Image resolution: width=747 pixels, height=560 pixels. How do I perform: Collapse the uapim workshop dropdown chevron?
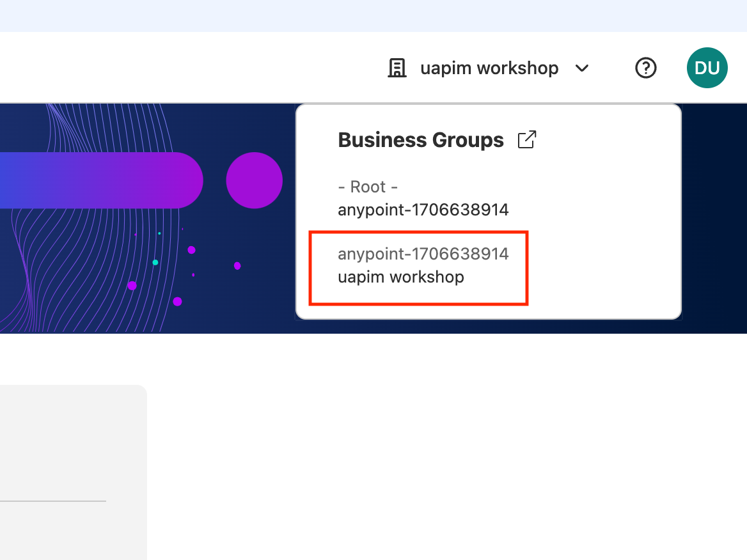tap(582, 68)
